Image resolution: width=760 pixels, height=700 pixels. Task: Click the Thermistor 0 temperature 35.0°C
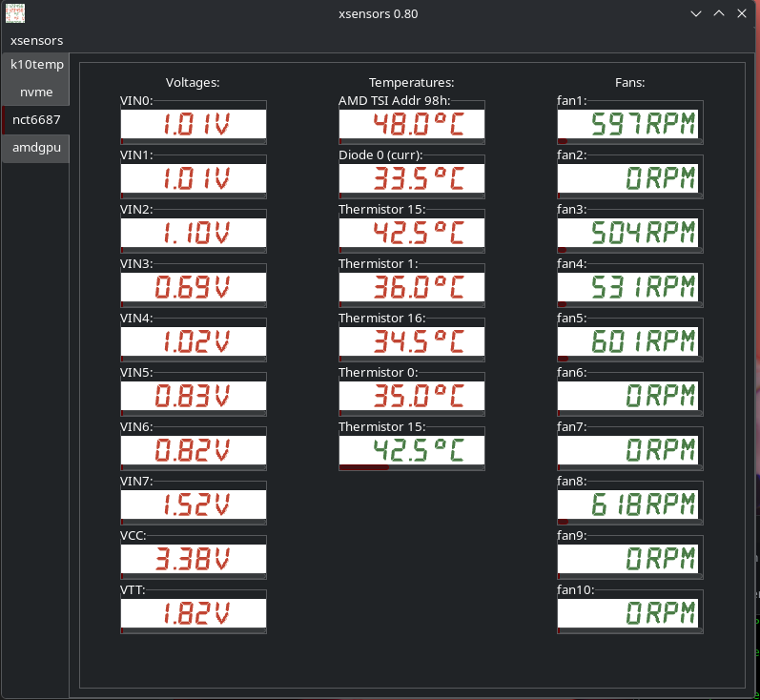pos(412,396)
